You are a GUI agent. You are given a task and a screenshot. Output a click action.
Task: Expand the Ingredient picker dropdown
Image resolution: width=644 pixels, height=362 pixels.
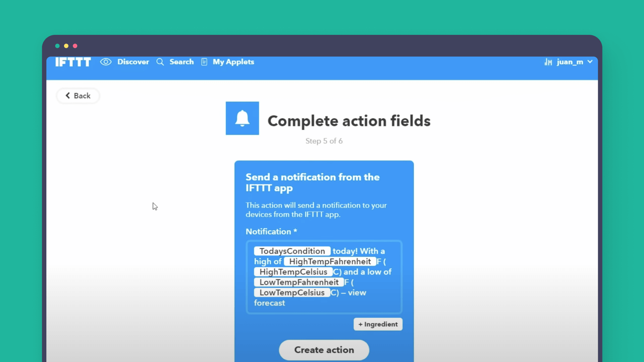click(378, 324)
